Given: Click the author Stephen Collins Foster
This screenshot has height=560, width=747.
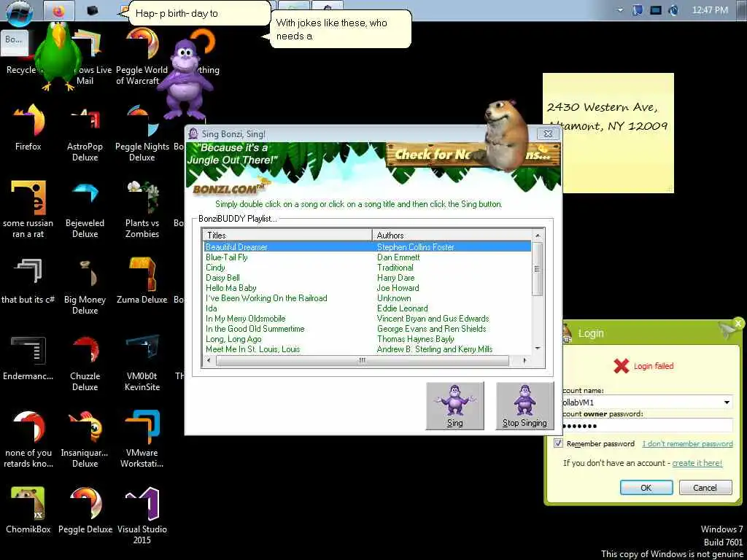Looking at the screenshot, I should pyautogui.click(x=415, y=246).
